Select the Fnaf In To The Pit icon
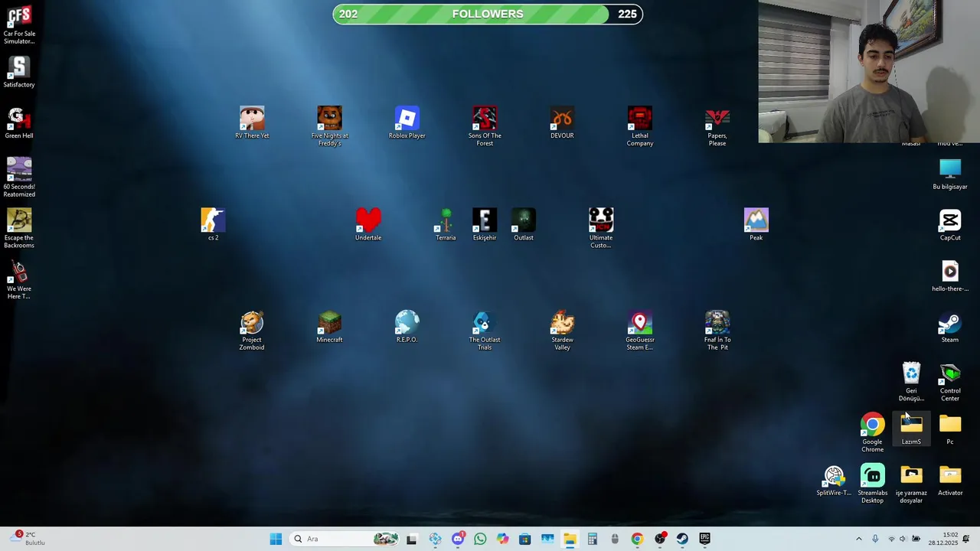Viewport: 980px width, 551px height. coord(717,331)
